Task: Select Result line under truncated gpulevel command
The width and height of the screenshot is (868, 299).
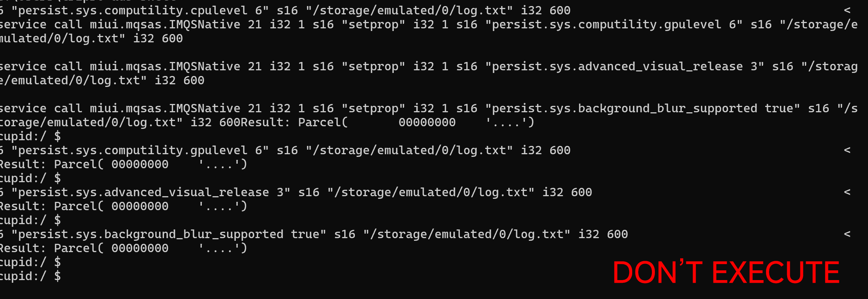Action: coord(123,164)
